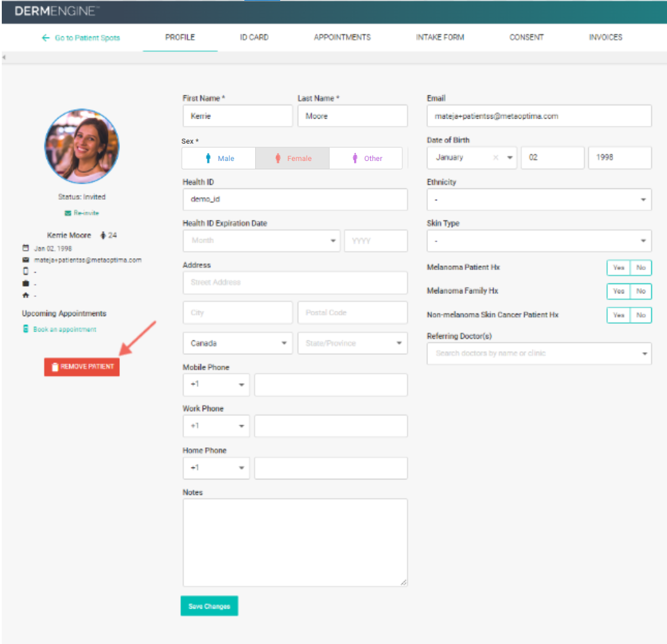Open the CONSENT tab
The height and width of the screenshot is (644, 667).
point(526,38)
